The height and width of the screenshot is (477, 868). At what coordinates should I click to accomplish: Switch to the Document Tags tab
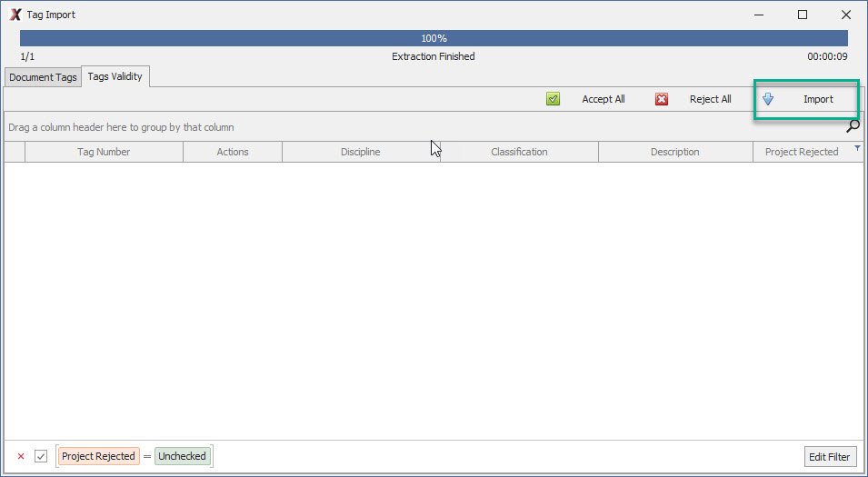pyautogui.click(x=43, y=77)
